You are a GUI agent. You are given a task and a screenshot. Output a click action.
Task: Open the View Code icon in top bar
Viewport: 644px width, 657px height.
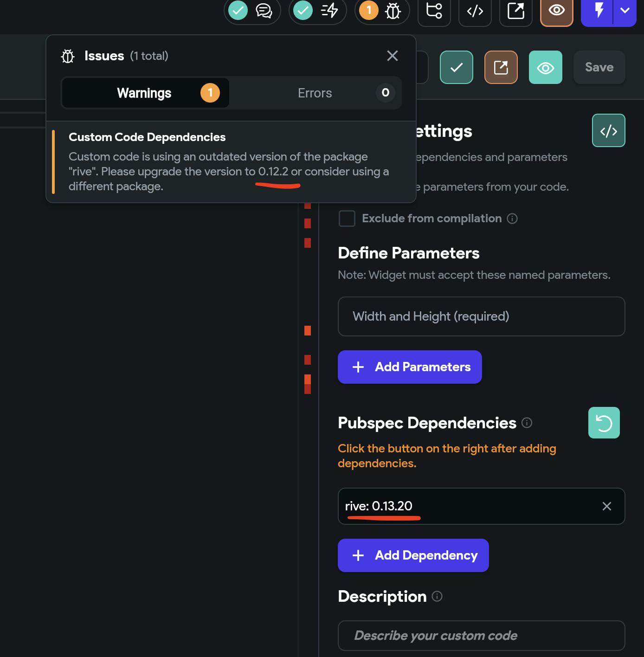(x=475, y=10)
